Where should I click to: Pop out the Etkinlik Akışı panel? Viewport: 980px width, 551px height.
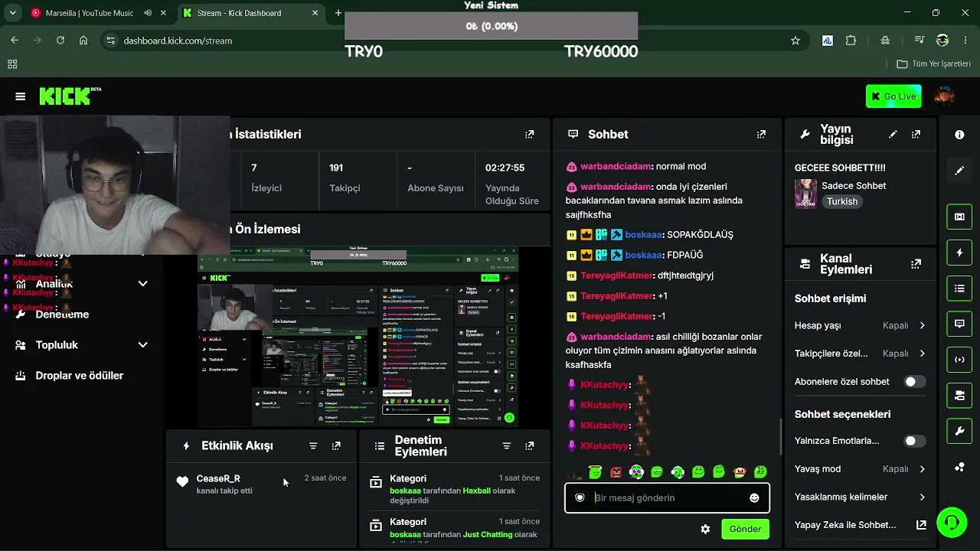click(336, 445)
